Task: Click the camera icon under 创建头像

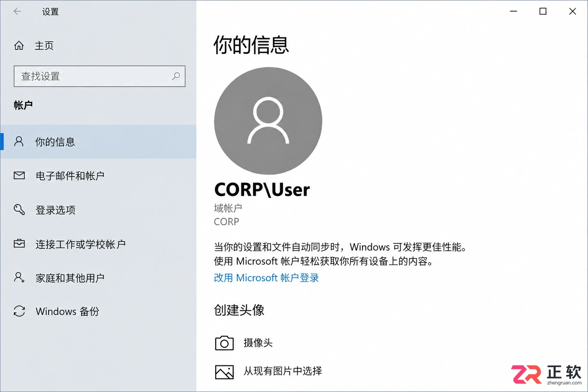Action: [224, 343]
